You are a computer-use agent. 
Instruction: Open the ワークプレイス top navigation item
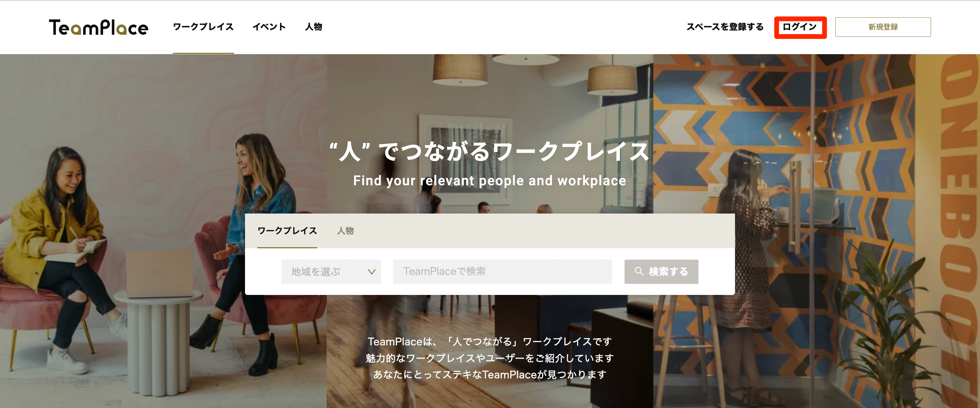coord(203,27)
